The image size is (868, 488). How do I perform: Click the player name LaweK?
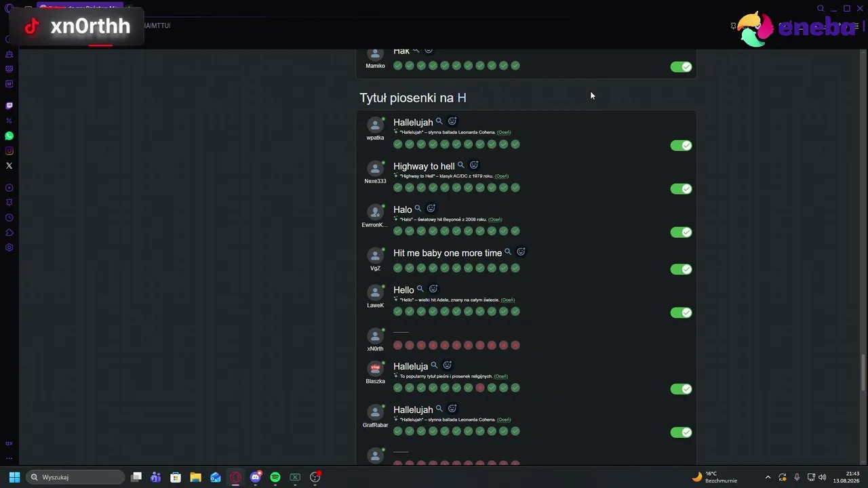click(x=375, y=305)
